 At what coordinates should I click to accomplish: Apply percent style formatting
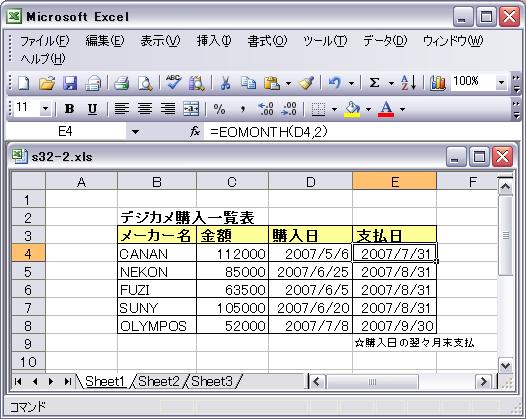(219, 109)
